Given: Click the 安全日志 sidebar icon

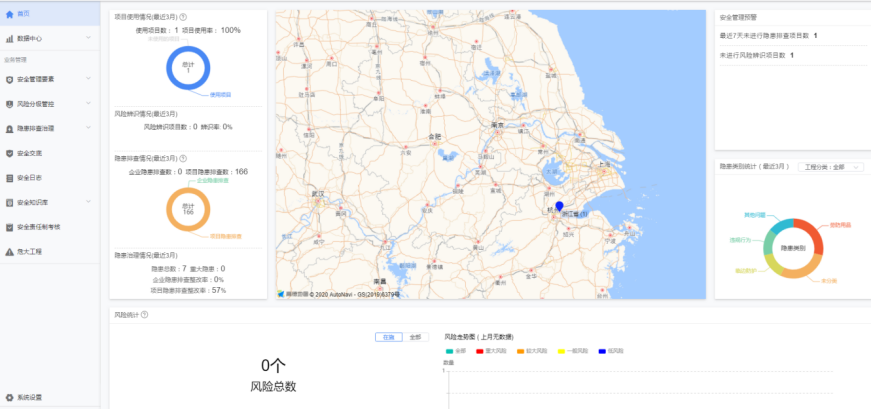Looking at the screenshot, I should point(9,178).
